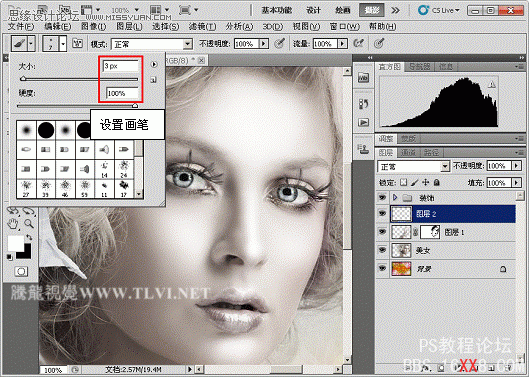Click the lock all icon in Layers
This screenshot has height=377, width=529.
(437, 183)
